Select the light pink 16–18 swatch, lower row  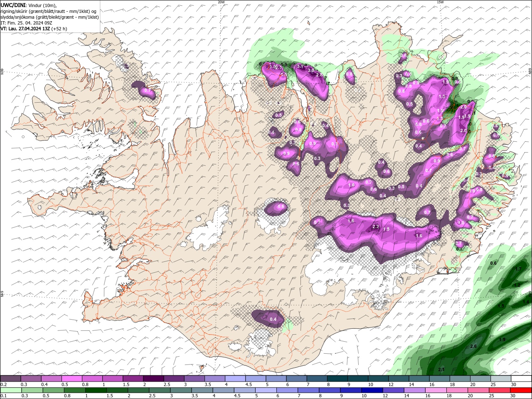coord(436,390)
